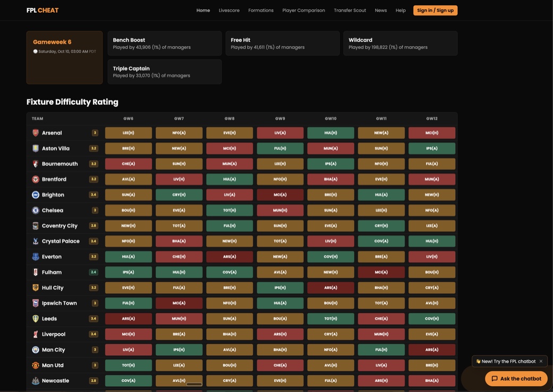Click the Fixture Difficulty Rating heading
This screenshot has height=392, width=553.
(72, 102)
